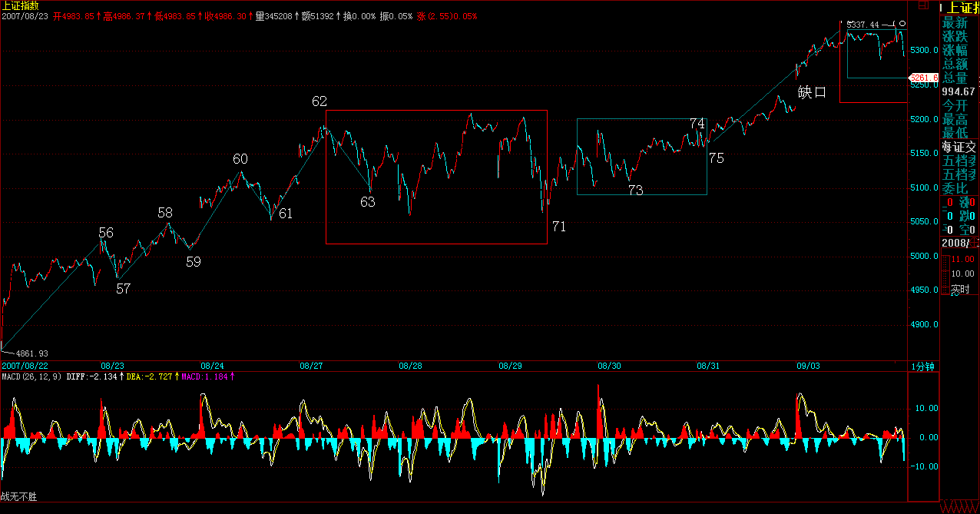Image resolution: width=980 pixels, height=514 pixels.
Task: Click the DIFF value in MACD header
Action: 92,376
